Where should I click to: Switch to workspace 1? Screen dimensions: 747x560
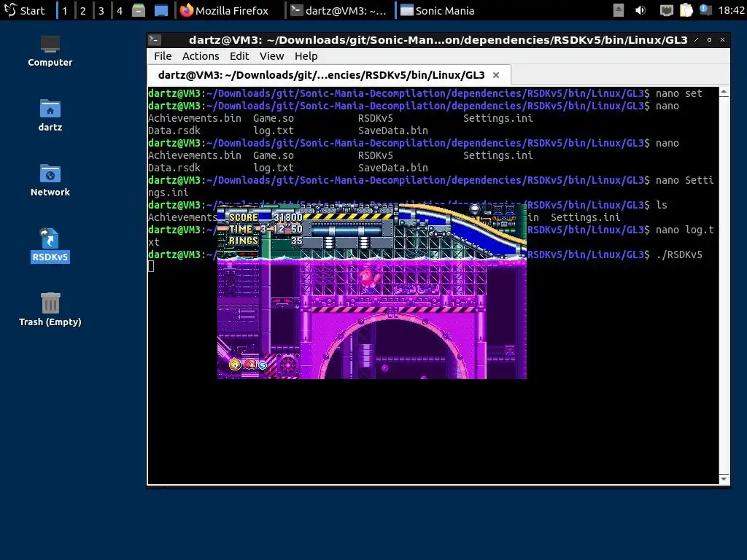[x=65, y=10]
